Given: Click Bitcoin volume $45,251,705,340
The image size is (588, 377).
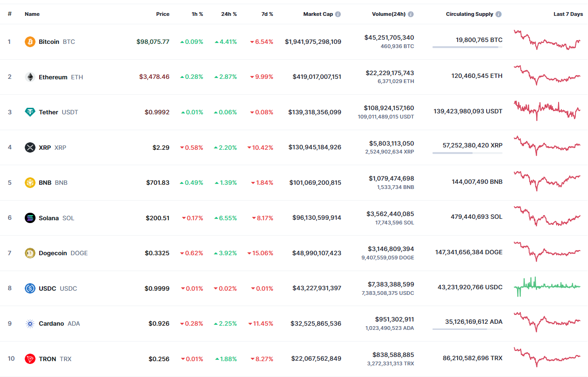Looking at the screenshot, I should click(x=389, y=37).
